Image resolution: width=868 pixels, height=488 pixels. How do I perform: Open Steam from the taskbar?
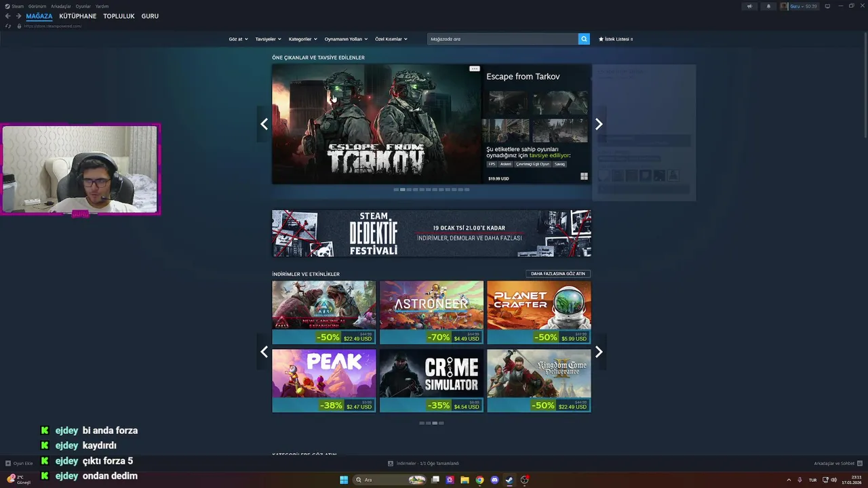pos(509,480)
